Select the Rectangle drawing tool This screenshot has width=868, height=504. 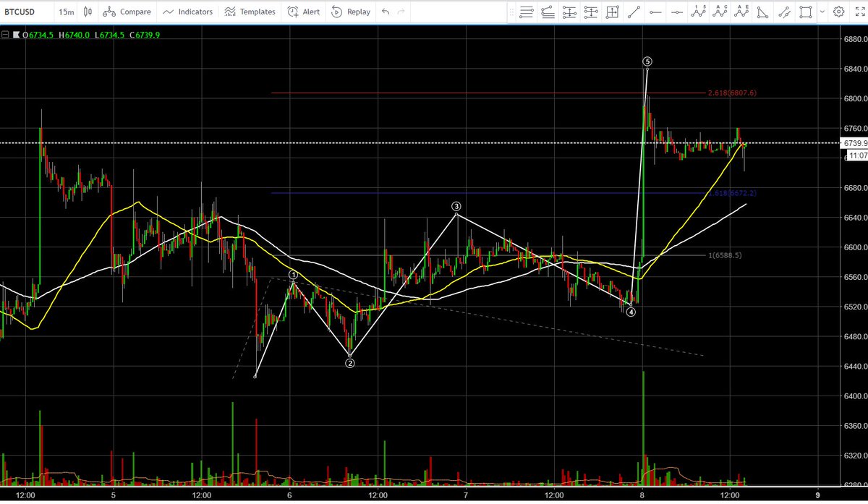(x=806, y=12)
